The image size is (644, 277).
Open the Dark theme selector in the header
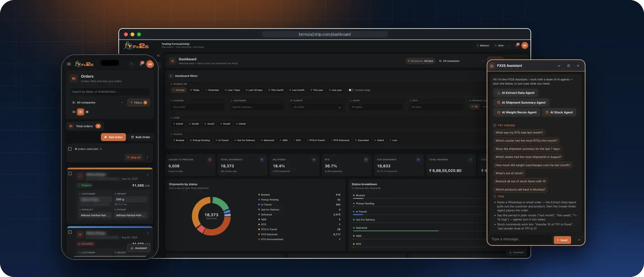502,45
